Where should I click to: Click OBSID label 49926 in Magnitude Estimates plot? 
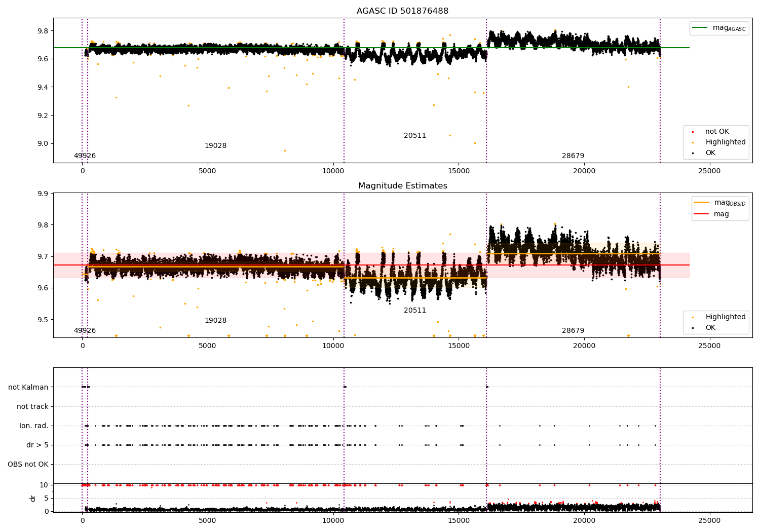[x=85, y=331]
